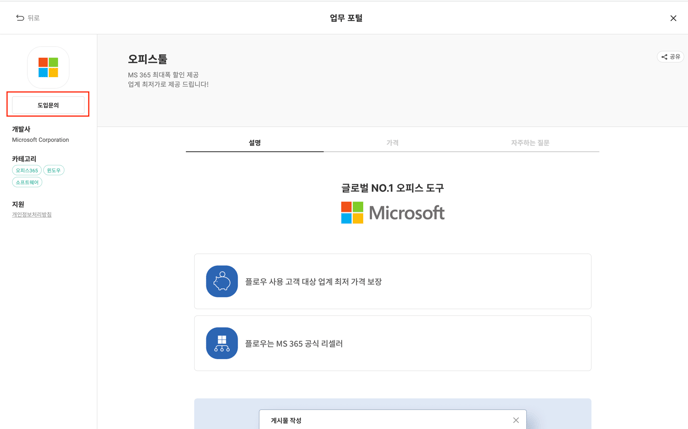
Task: Click the blue MS 365 reseller network icon
Action: point(222,343)
